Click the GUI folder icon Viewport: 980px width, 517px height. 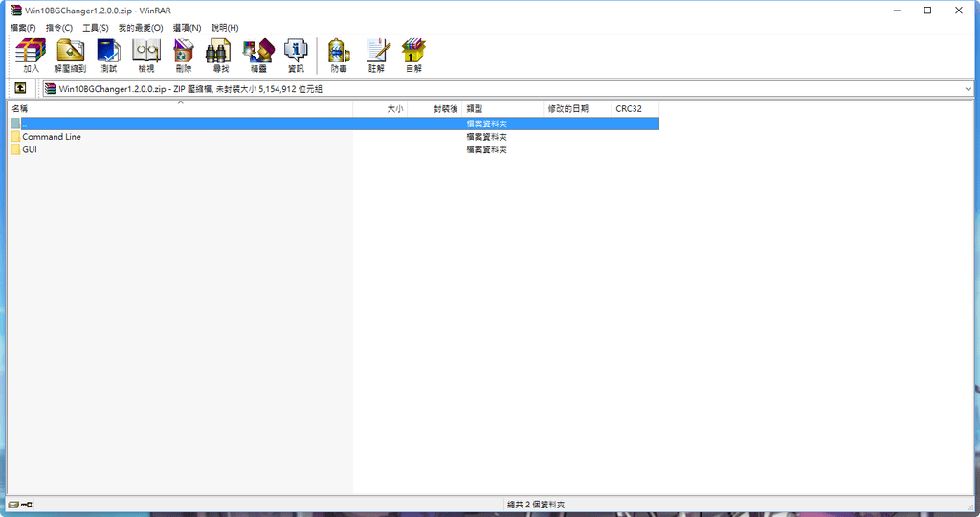click(x=15, y=149)
